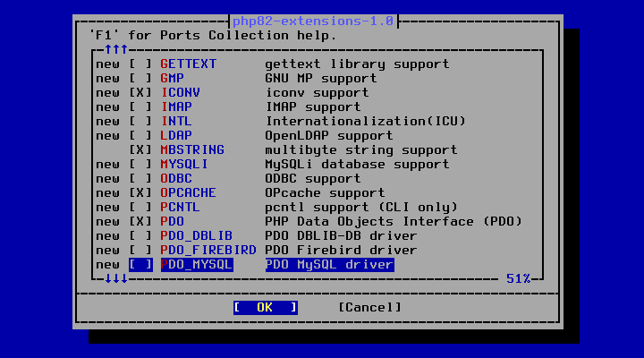Enable the GETTEXT checkbox

coord(140,64)
